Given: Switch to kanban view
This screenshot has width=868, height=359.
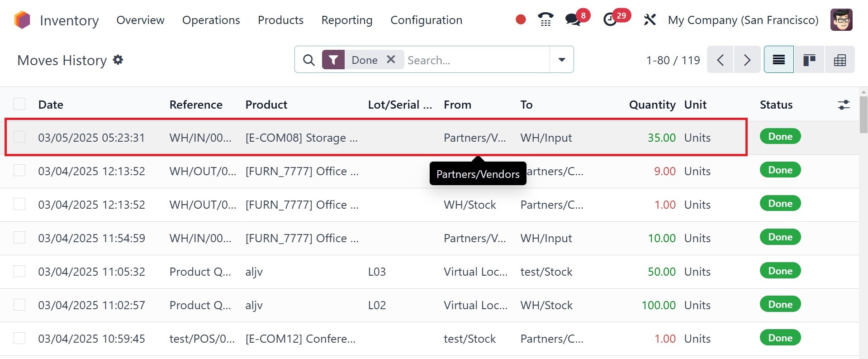Looking at the screenshot, I should (x=809, y=60).
